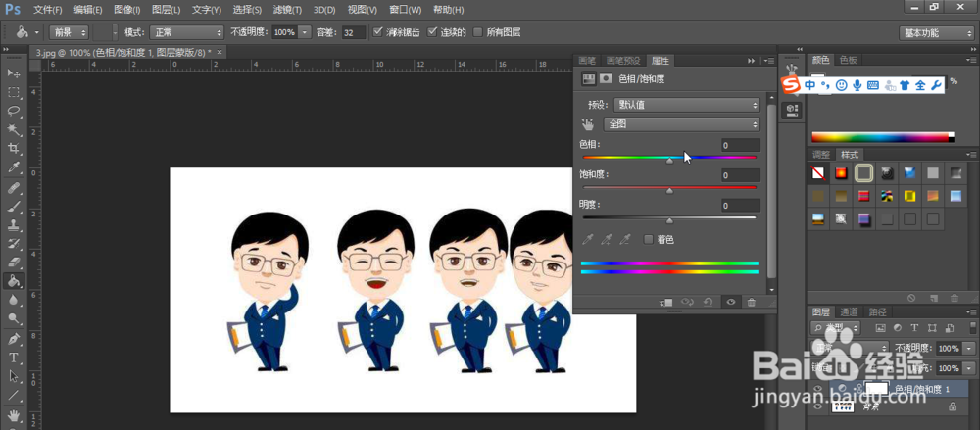Screen dimensions: 980x430
Task: Select the Pen tool
Action: pyautogui.click(x=14, y=339)
